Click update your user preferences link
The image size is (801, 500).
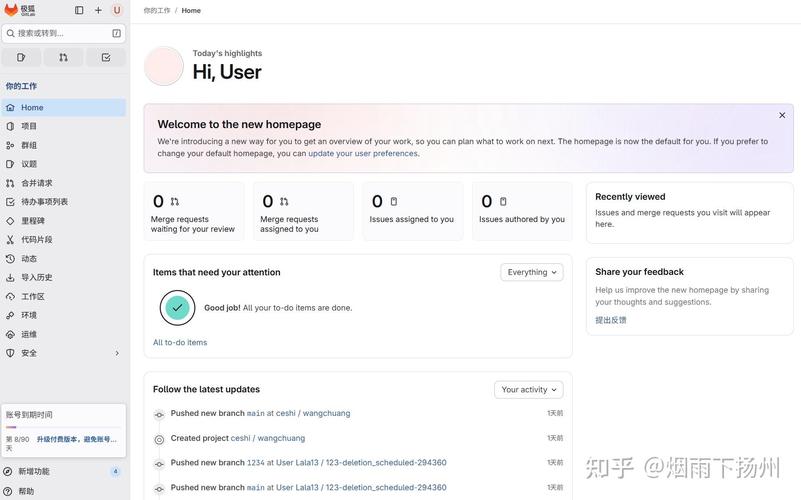[363, 153]
